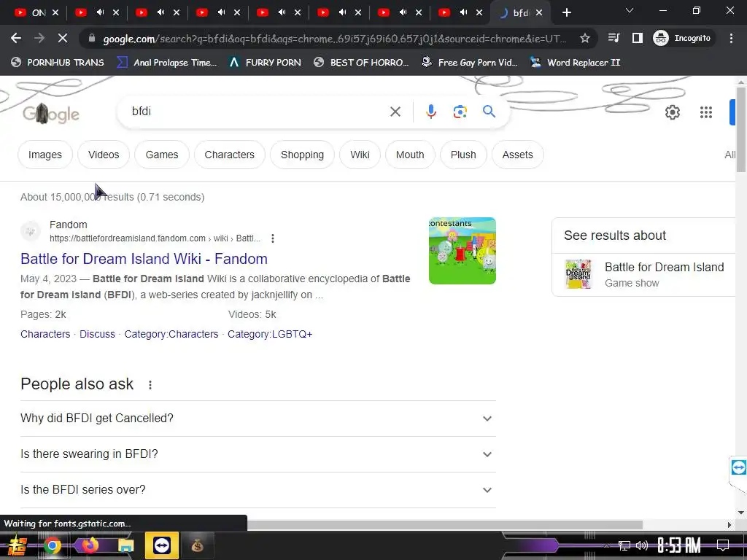The image size is (747, 560).
Task: Open the Characters sitelink
Action: (x=45, y=334)
